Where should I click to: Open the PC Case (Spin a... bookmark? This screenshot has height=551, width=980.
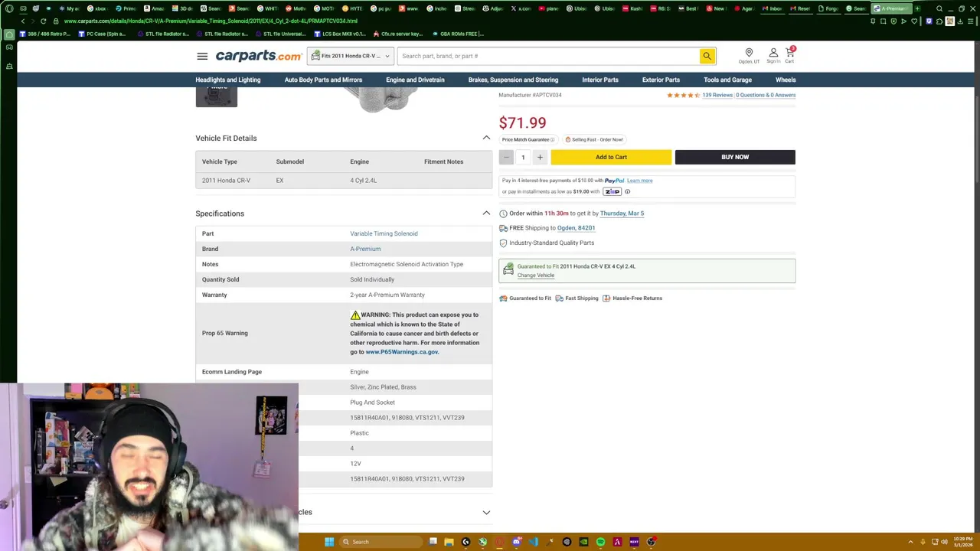[102, 34]
